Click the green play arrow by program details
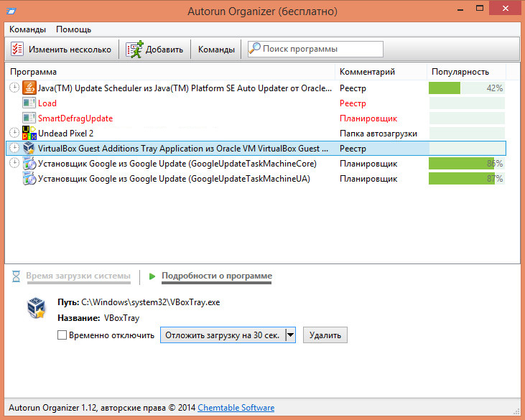525x420 pixels. click(152, 276)
